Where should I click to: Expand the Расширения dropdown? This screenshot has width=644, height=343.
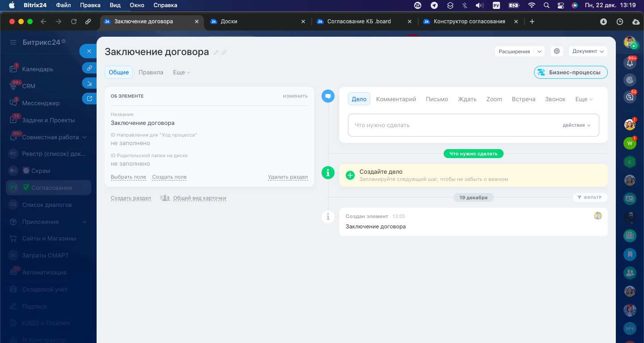click(x=519, y=51)
